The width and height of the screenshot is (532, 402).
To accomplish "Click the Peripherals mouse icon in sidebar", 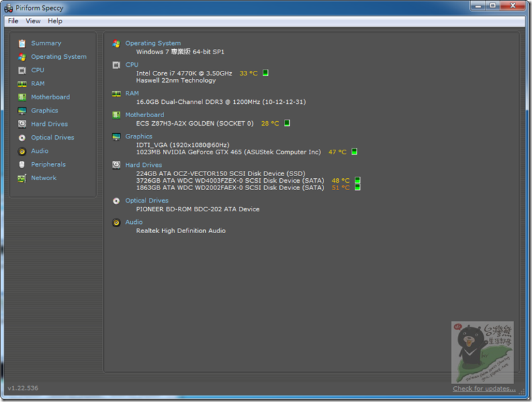I will 22,165.
